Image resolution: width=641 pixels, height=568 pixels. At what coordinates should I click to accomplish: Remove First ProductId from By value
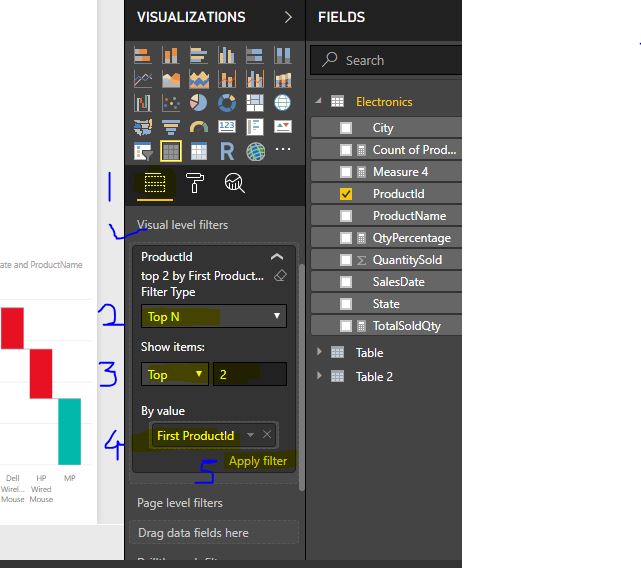point(267,434)
